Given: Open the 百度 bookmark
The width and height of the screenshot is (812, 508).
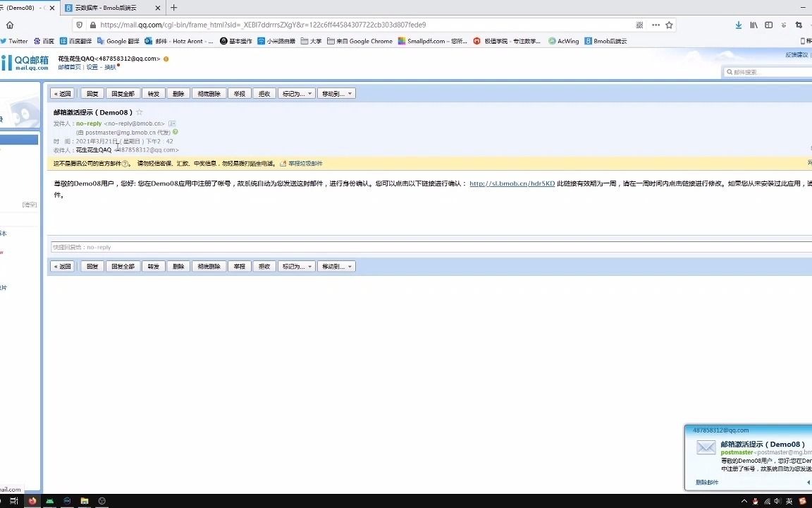Looking at the screenshot, I should pos(44,41).
